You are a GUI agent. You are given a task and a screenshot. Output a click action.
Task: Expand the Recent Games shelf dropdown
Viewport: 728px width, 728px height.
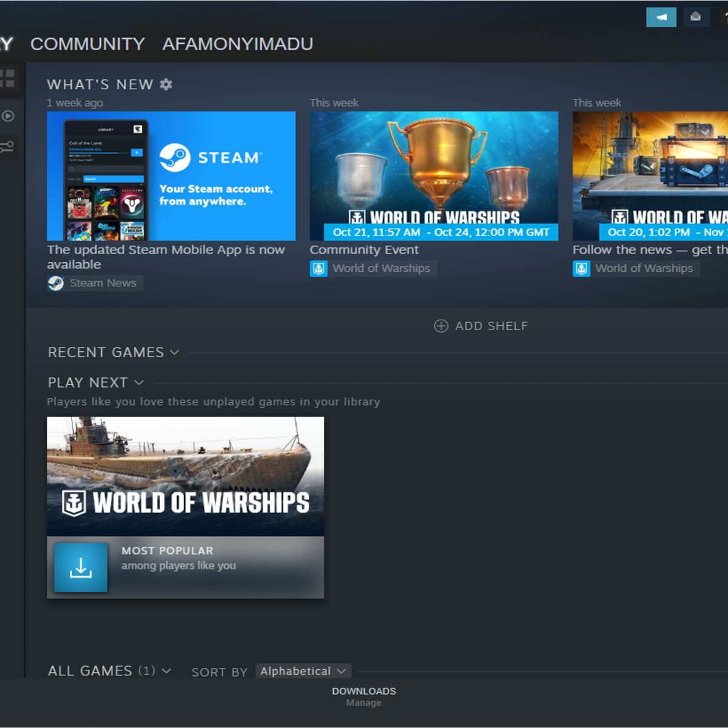coord(175,352)
